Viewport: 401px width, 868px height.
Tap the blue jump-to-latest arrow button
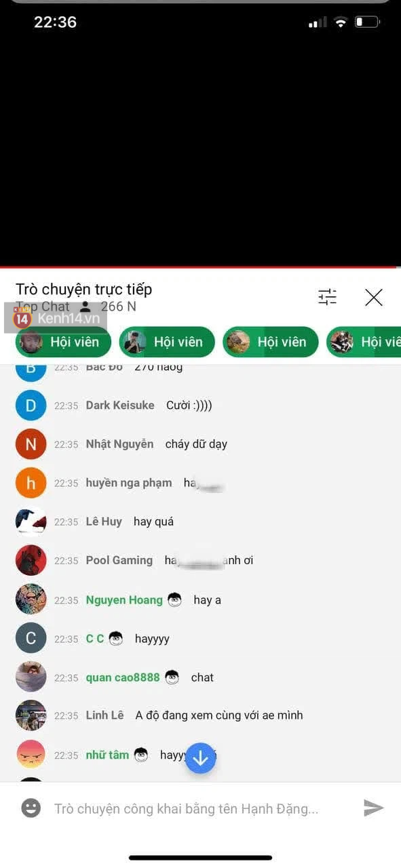(x=200, y=759)
